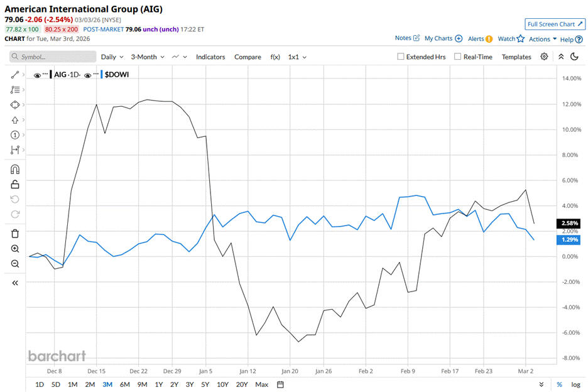
Task: Enable the Real-Time checkbox
Action: pyautogui.click(x=458, y=57)
